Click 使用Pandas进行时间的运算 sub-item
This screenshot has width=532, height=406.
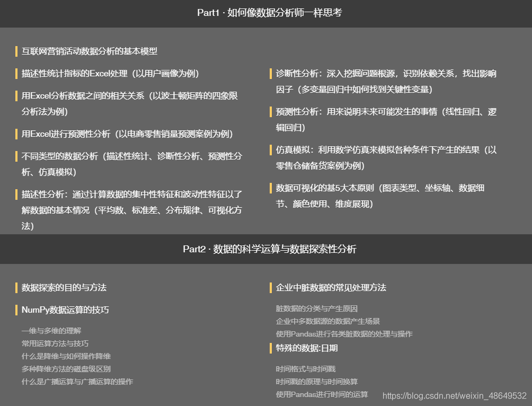point(322,394)
